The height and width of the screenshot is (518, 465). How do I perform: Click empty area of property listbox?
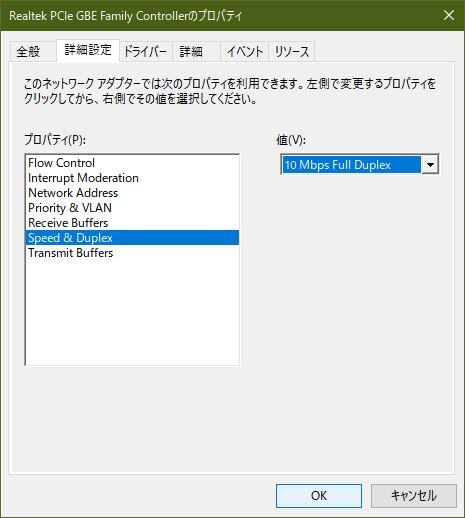point(132,312)
